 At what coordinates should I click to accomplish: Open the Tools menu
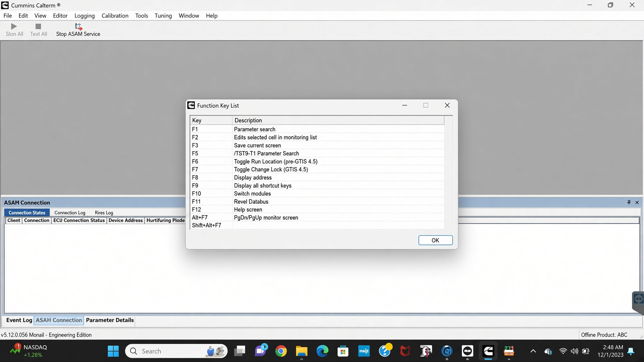click(x=142, y=16)
